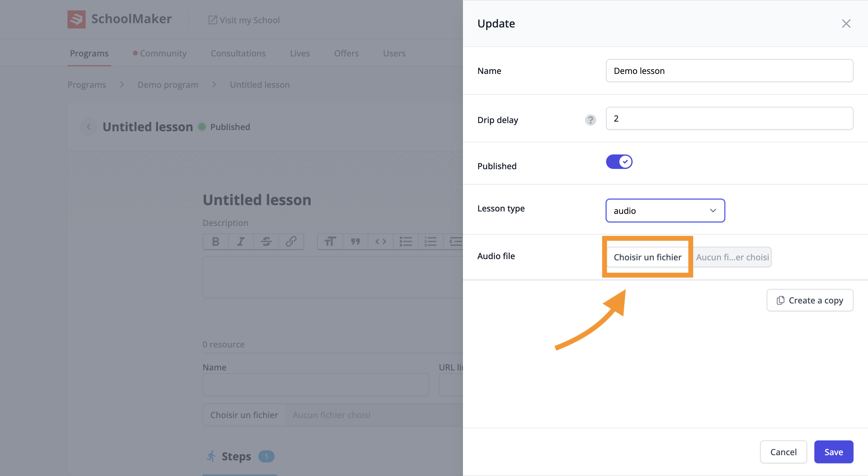Apply strikethrough in description toolbar
The height and width of the screenshot is (476, 868).
coord(266,242)
